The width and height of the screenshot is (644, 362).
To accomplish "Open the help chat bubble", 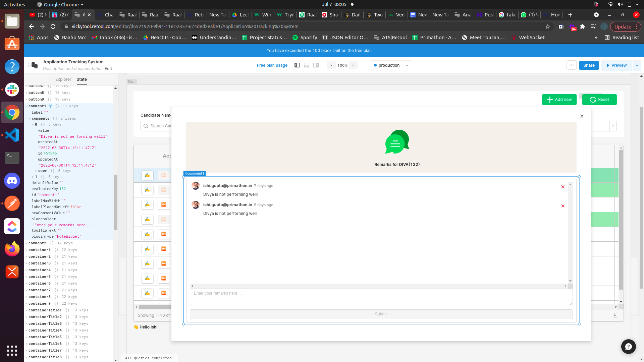I will [628, 347].
